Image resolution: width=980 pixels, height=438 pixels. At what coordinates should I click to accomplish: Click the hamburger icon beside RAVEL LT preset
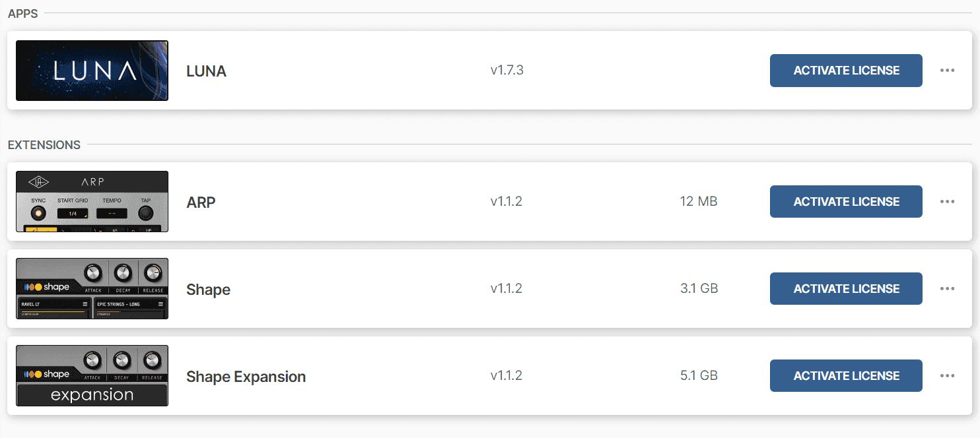[x=85, y=304]
